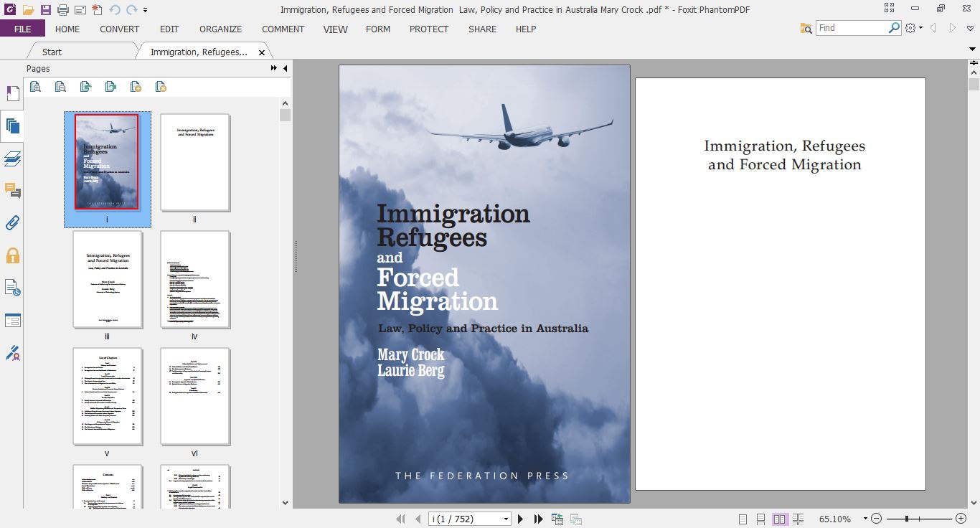Screen dimensions: 980x528
Task: Open the Security lock panel
Action: (x=12, y=255)
